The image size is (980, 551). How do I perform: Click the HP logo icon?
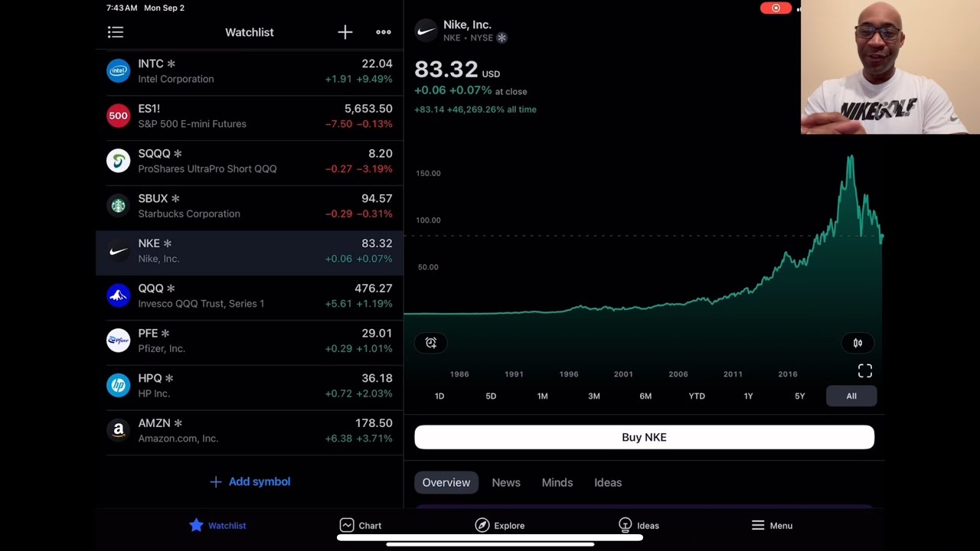point(118,386)
